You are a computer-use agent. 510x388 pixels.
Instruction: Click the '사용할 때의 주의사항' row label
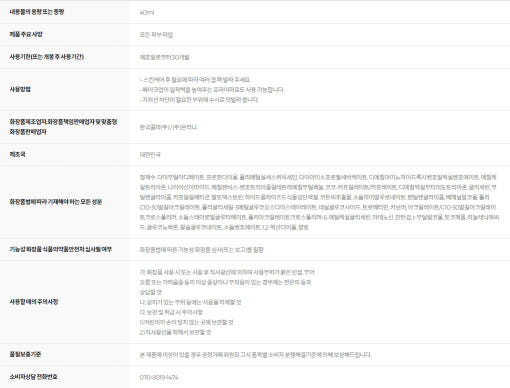34,302
